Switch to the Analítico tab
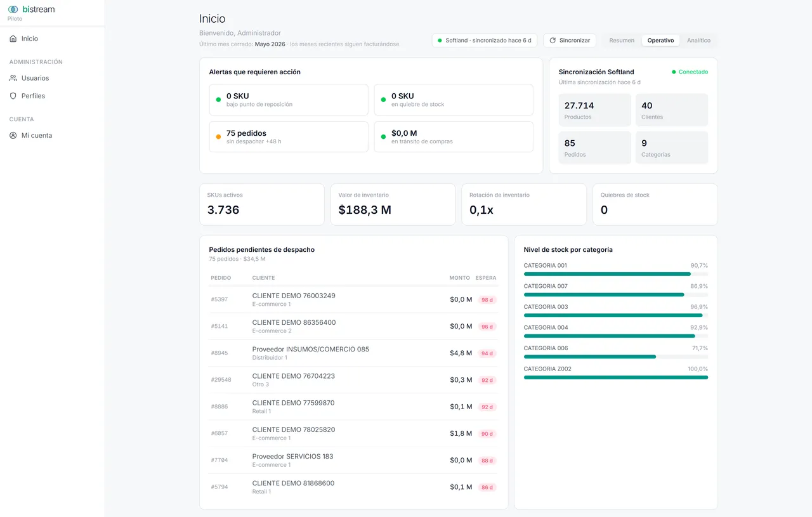Screen dimensions: 812x517 [698, 41]
